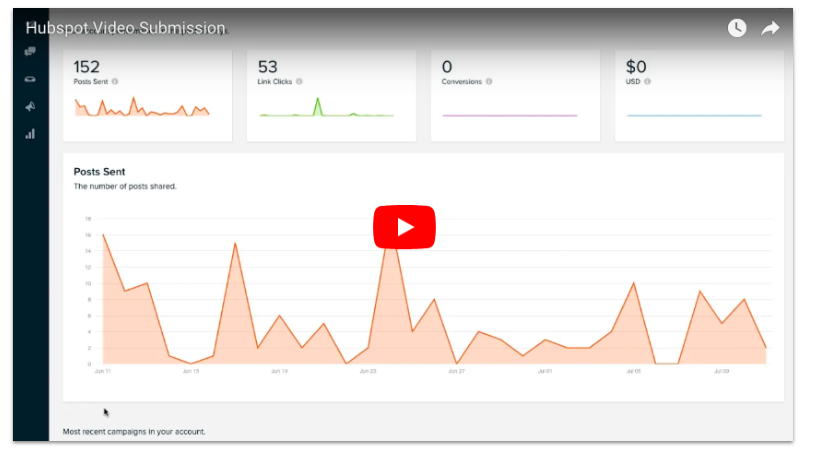
Task: Click the Share arrow icon
Action: [x=770, y=28]
